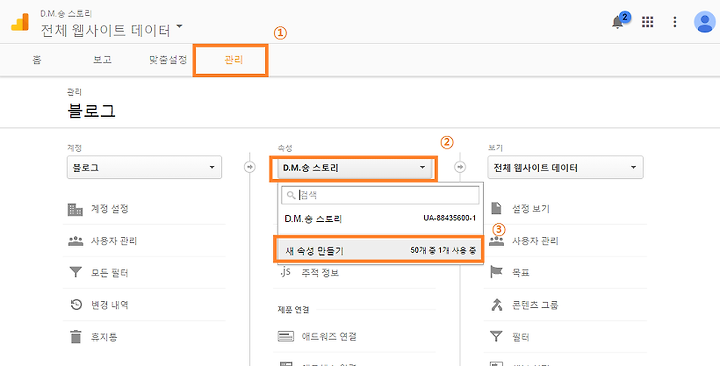Open the 맞춤설정 tab
Image resolution: width=720 pixels, height=366 pixels.
168,60
